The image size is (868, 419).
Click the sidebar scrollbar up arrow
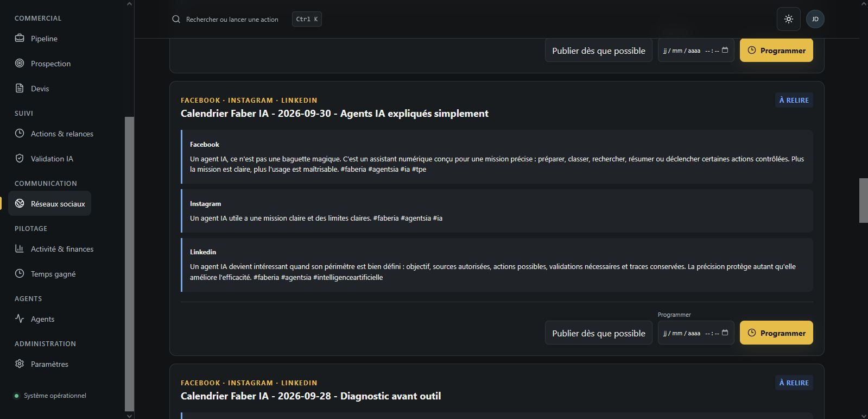pos(129,4)
